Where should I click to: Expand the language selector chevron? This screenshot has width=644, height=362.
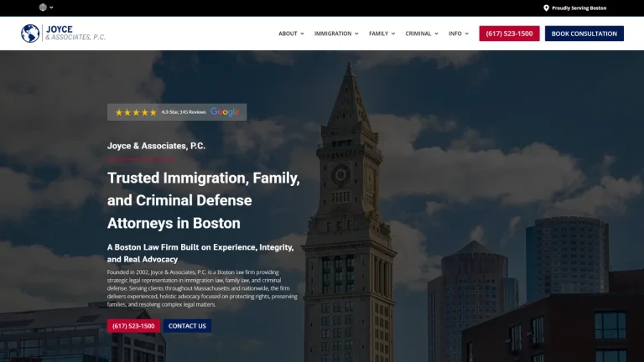click(x=51, y=8)
